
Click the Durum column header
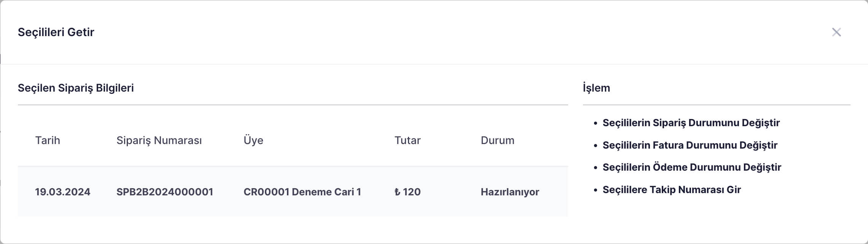tap(497, 141)
